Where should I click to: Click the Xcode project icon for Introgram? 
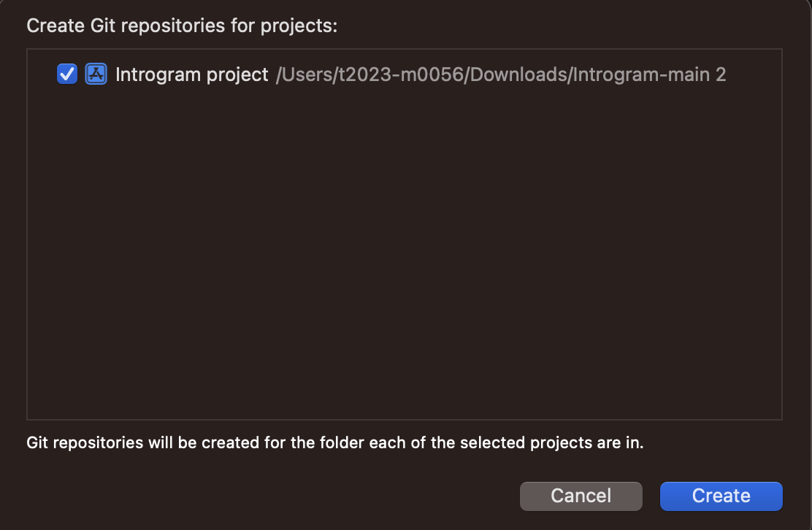pyautogui.click(x=96, y=74)
